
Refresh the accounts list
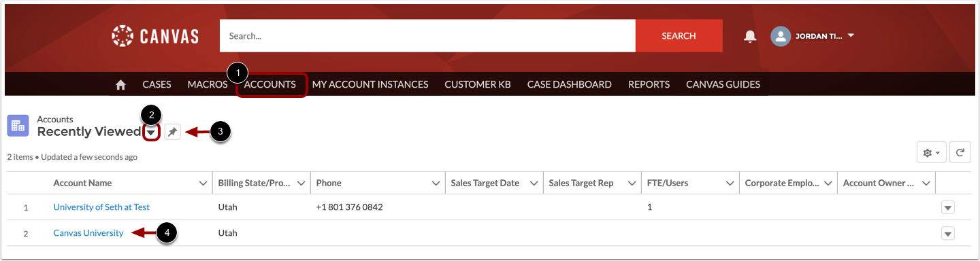pos(961,153)
